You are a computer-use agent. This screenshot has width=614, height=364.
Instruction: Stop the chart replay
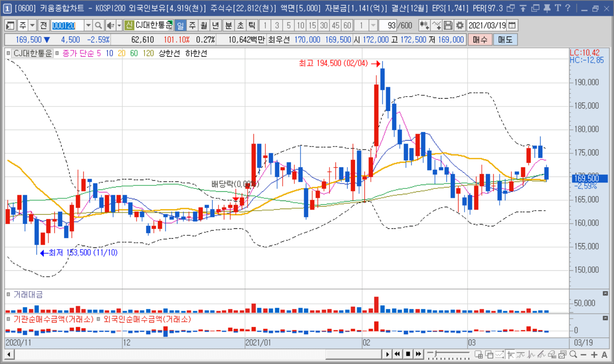[408, 354]
